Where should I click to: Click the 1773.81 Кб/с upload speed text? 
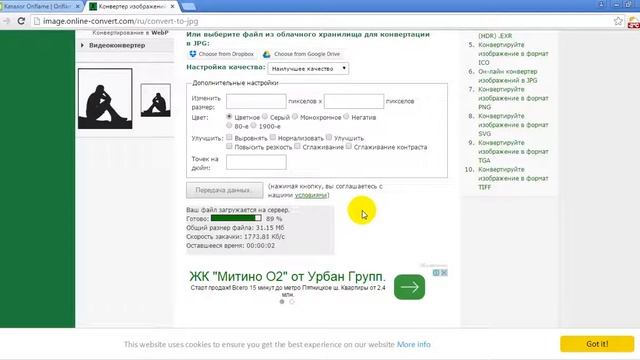pos(264,237)
